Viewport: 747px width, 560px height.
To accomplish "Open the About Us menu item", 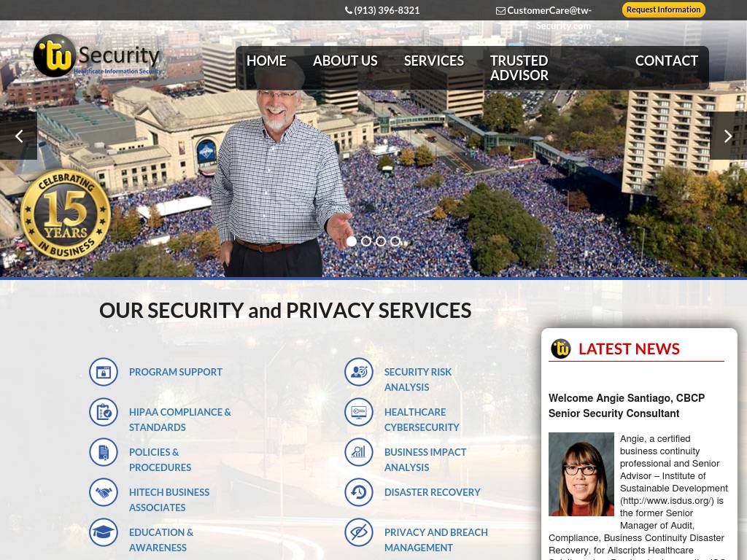I will point(345,61).
